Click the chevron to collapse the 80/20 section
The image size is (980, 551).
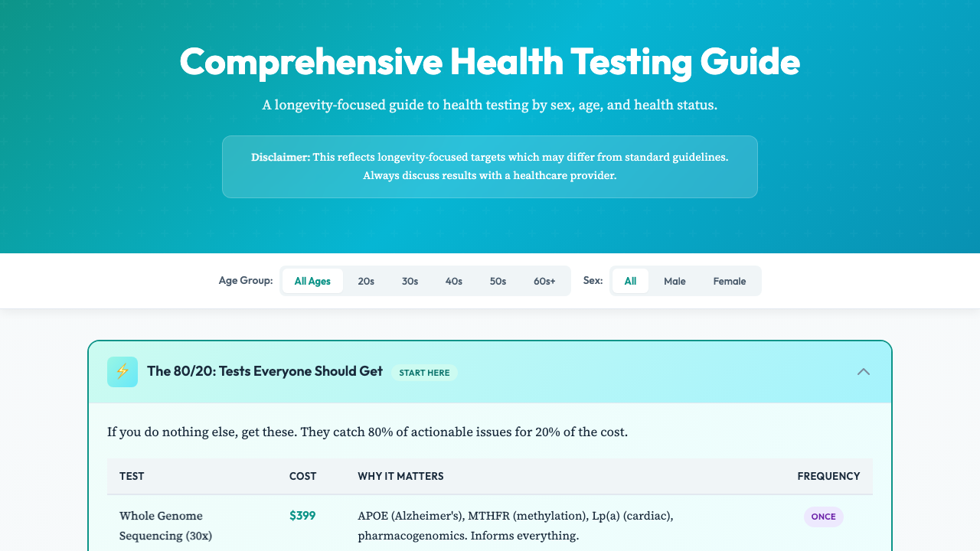[x=863, y=371]
